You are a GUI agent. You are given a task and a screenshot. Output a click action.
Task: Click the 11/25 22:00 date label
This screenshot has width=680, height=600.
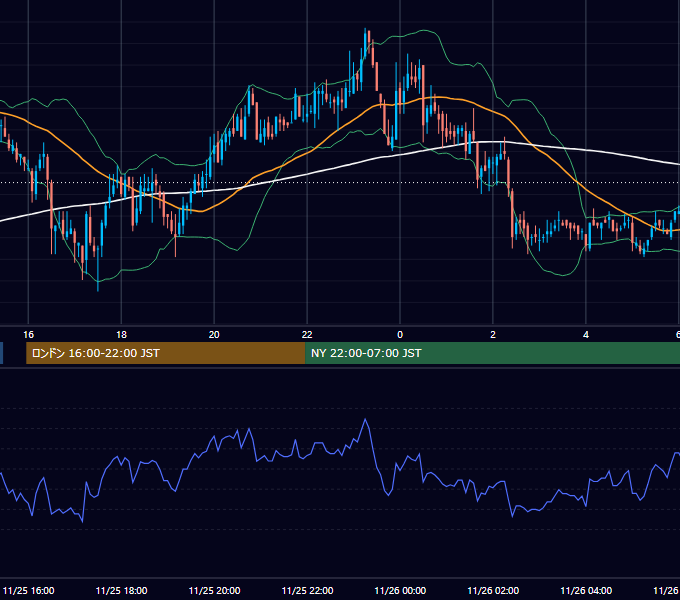pyautogui.click(x=307, y=590)
